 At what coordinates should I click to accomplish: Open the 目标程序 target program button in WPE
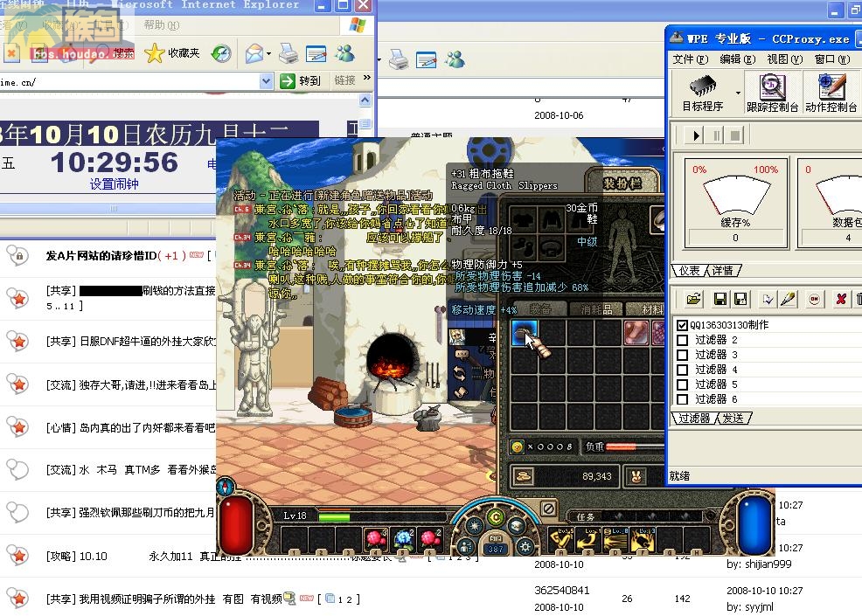point(703,93)
